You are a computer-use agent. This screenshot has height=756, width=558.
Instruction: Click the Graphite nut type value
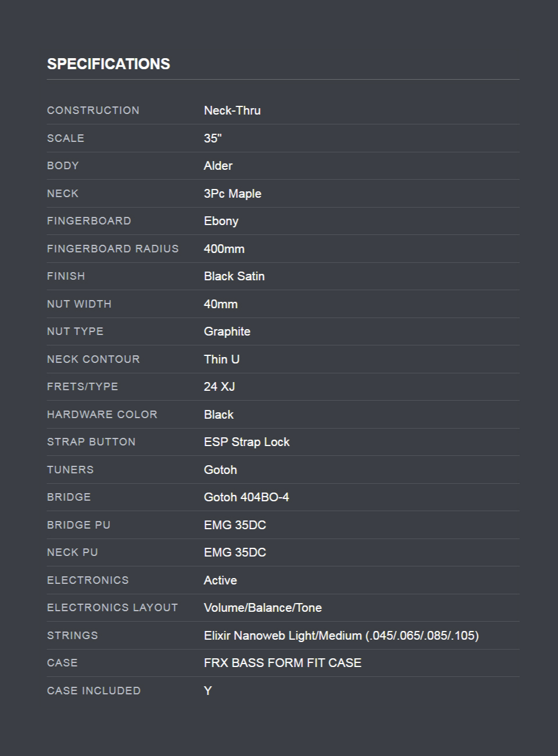coord(227,331)
